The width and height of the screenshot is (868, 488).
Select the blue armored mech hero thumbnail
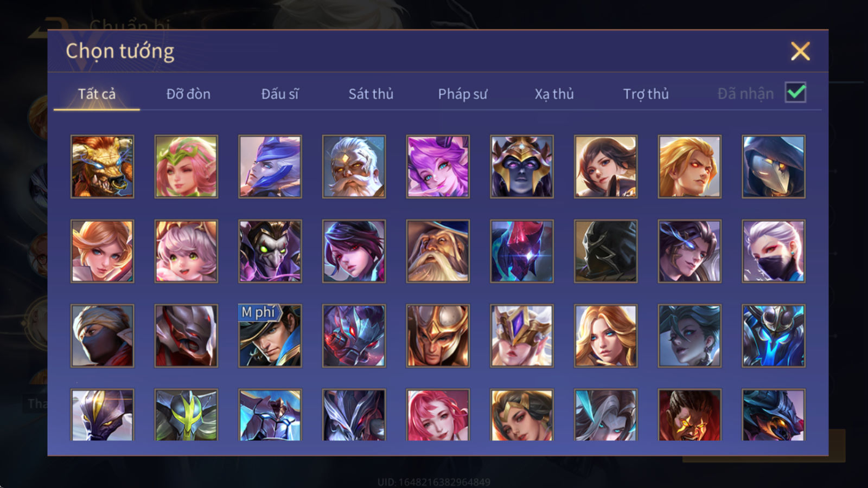tap(774, 336)
